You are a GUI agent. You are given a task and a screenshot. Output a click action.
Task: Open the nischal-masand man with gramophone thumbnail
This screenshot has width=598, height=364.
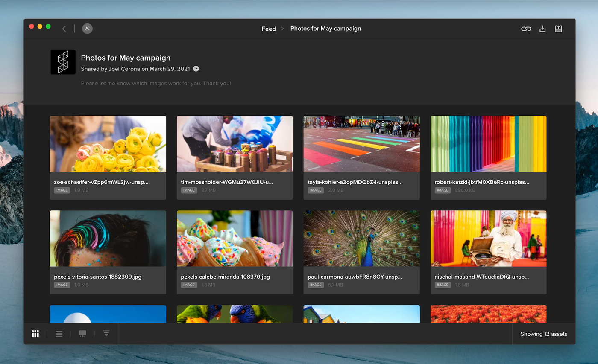point(489,239)
